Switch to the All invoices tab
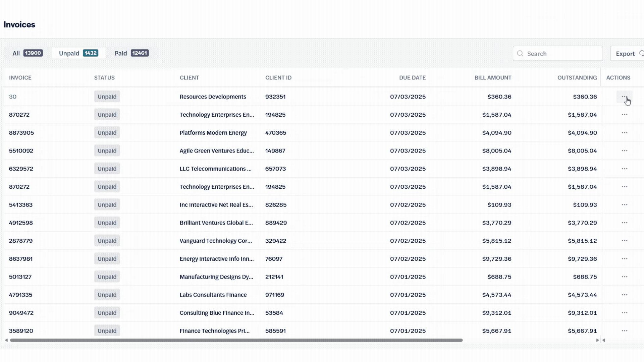Screen dimensions: 644x362 tap(28, 53)
